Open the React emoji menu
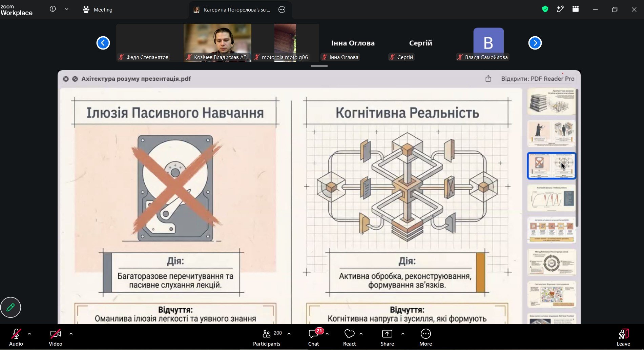This screenshot has height=350, width=644. (x=349, y=337)
